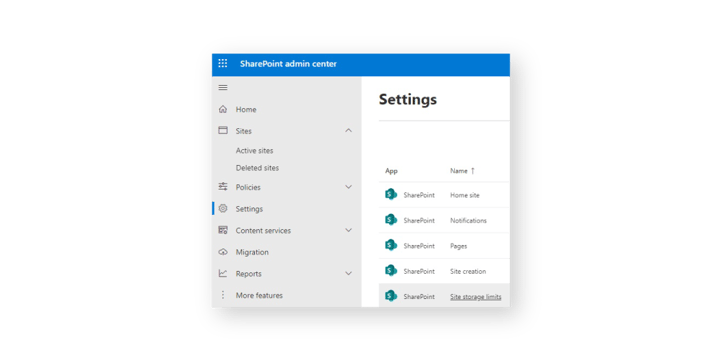Click the SharePoint icon in Pages row
This screenshot has height=361, width=722.
tap(391, 245)
